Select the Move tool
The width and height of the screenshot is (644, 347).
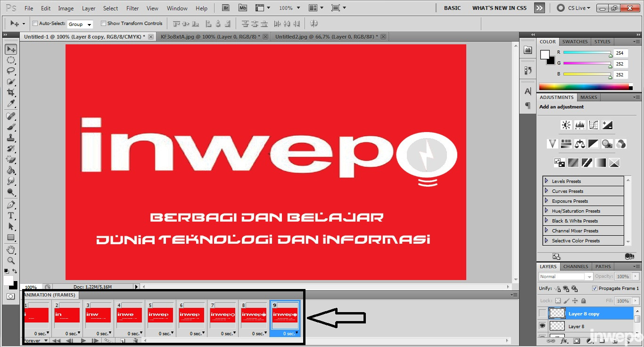point(10,49)
